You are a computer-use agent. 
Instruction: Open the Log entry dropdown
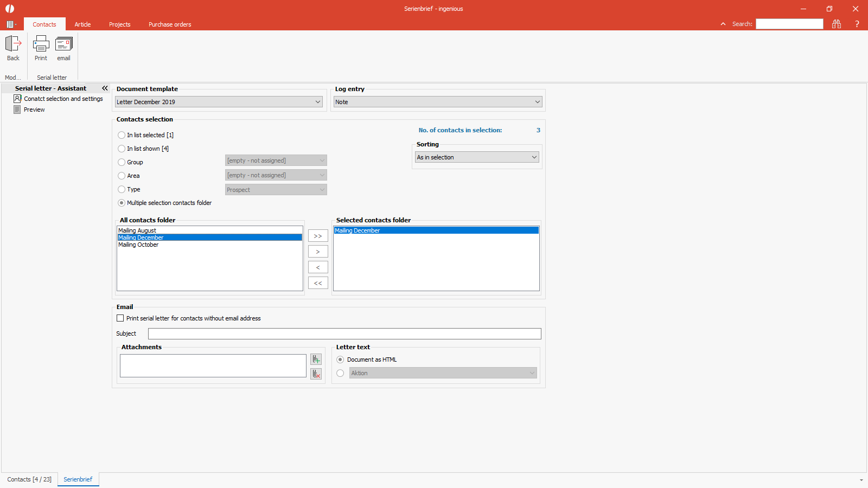click(438, 102)
